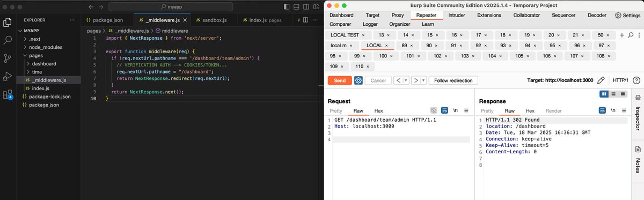This screenshot has width=644, height=200.
Task: Open the Search view in VS Code activity bar
Action: coord(8,40)
